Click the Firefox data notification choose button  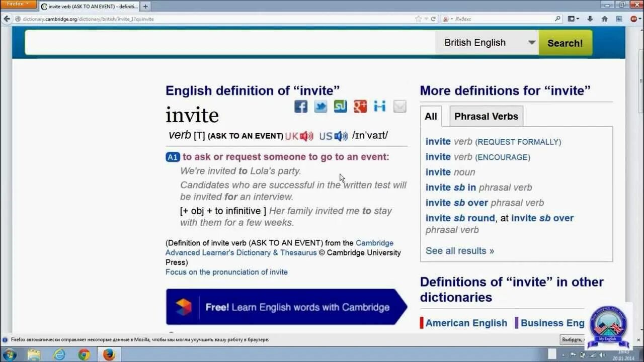(x=572, y=339)
